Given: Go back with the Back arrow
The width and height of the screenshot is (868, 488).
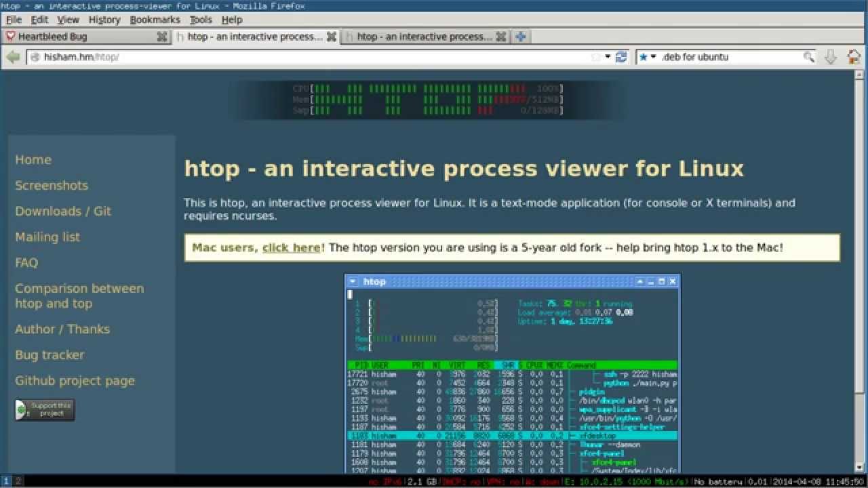Looking at the screenshot, I should 13,57.
